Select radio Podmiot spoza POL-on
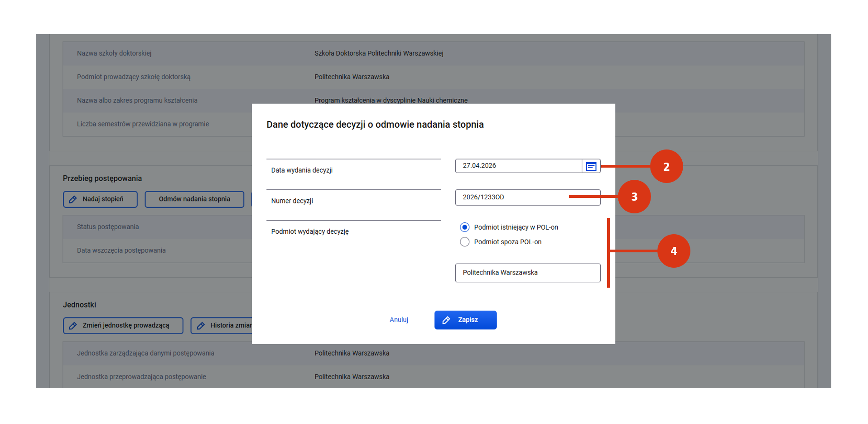 coord(464,242)
